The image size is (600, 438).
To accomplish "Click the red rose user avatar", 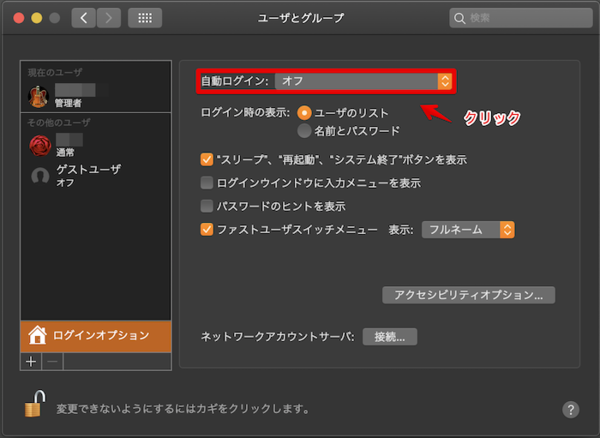I will pos(40,145).
